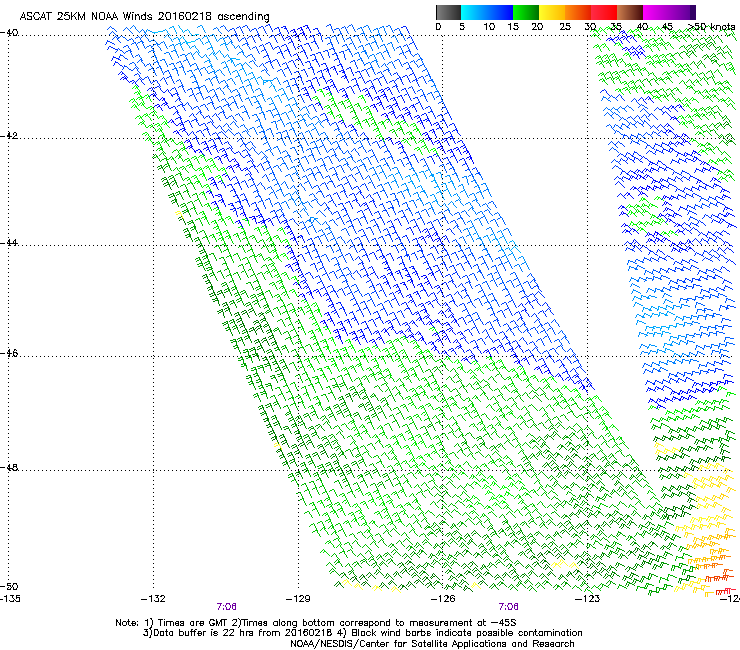Click the '25' label under the color bar

(x=565, y=27)
